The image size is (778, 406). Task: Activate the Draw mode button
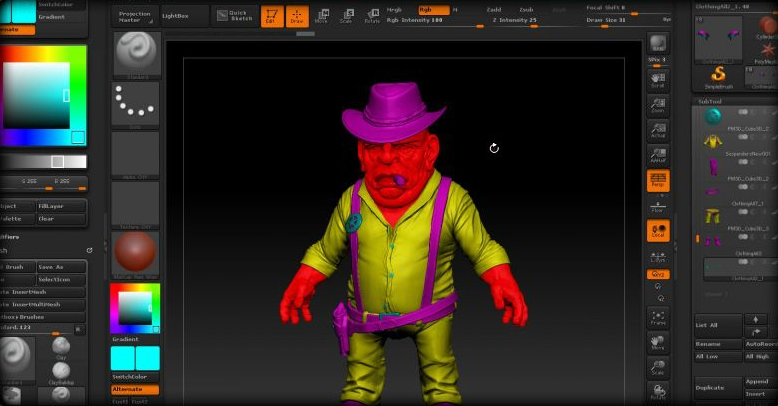[x=297, y=16]
